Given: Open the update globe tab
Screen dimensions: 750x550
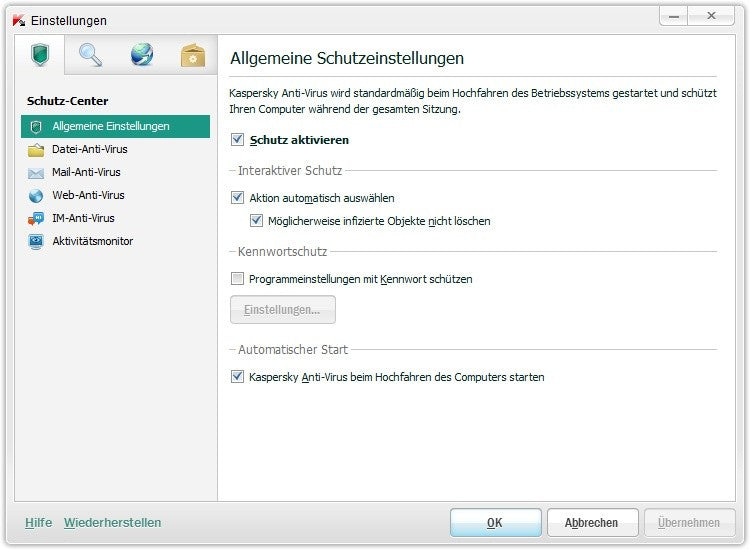Looking at the screenshot, I should (x=142, y=55).
